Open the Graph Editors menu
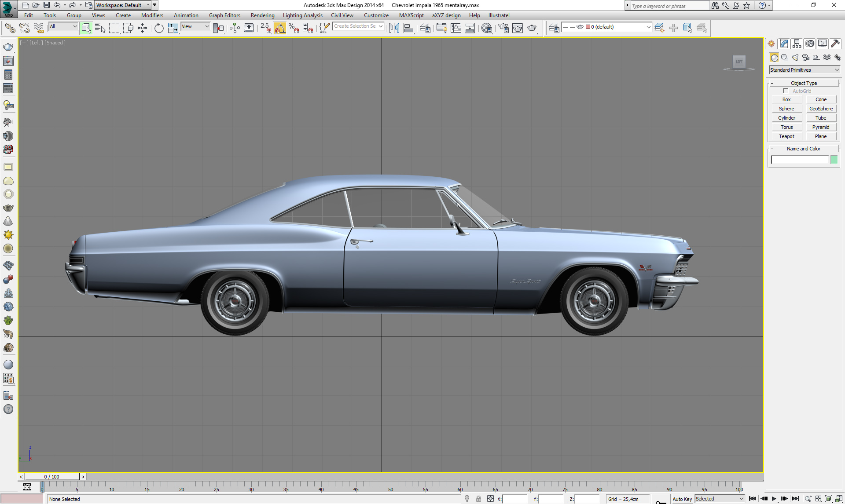The height and width of the screenshot is (504, 845). [224, 15]
